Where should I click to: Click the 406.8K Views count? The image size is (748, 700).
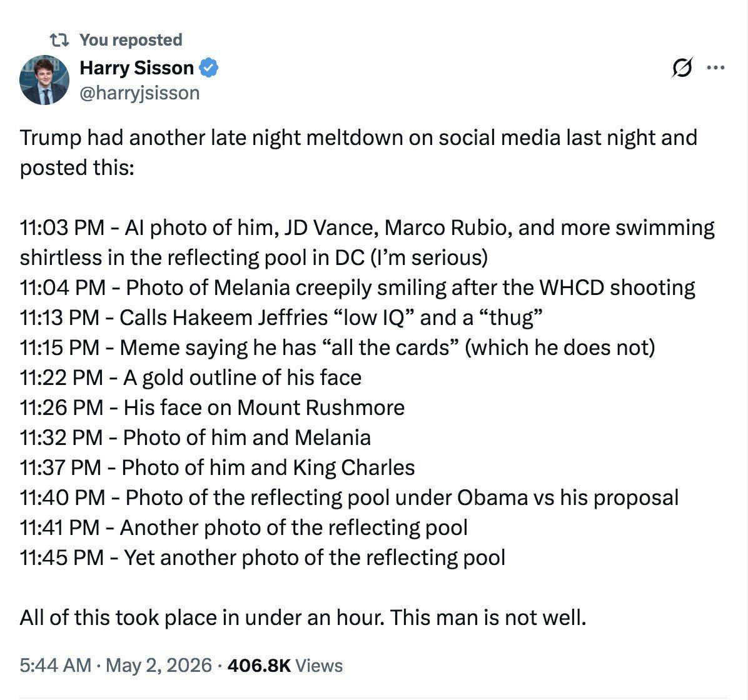285,665
